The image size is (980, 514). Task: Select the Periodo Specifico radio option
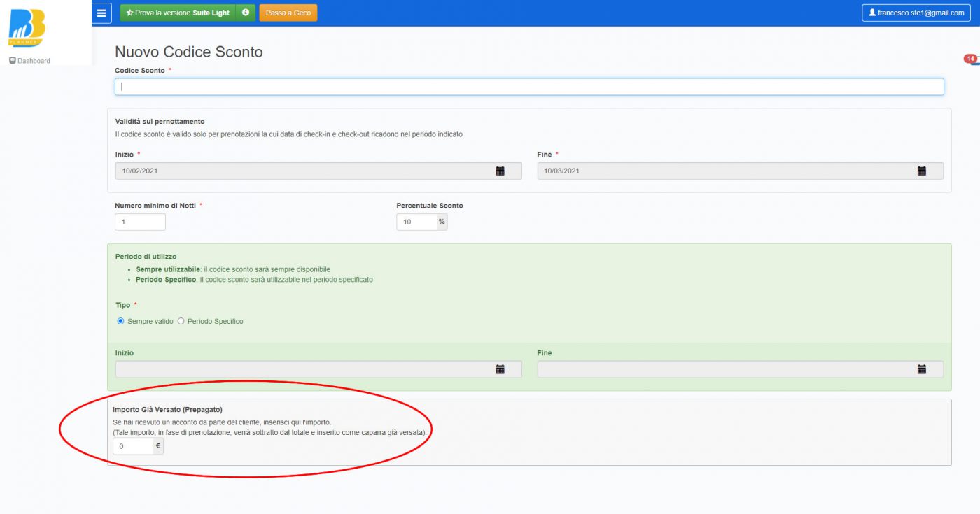pos(181,321)
